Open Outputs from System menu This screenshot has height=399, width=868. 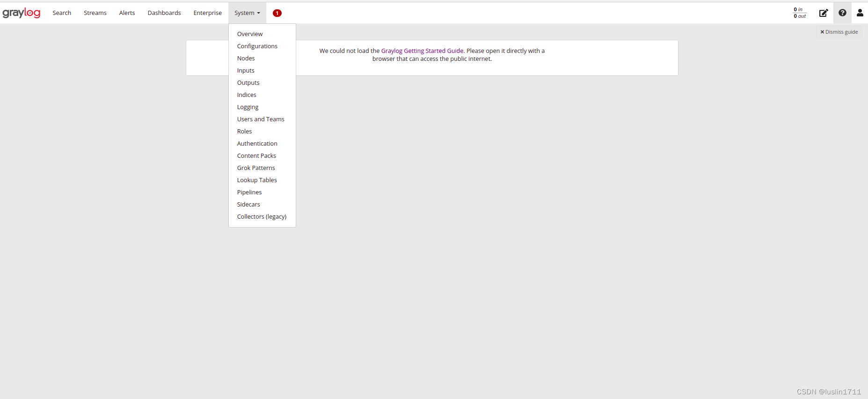262,82
